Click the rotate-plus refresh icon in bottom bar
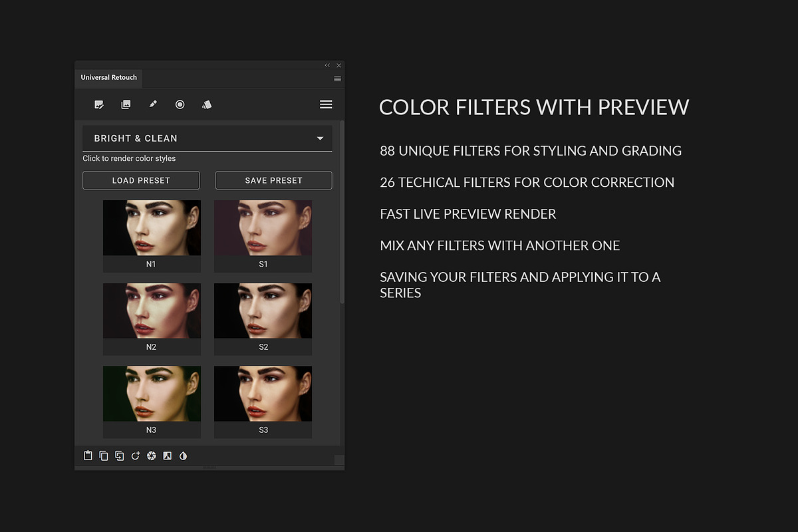Image resolution: width=798 pixels, height=532 pixels. point(136,456)
